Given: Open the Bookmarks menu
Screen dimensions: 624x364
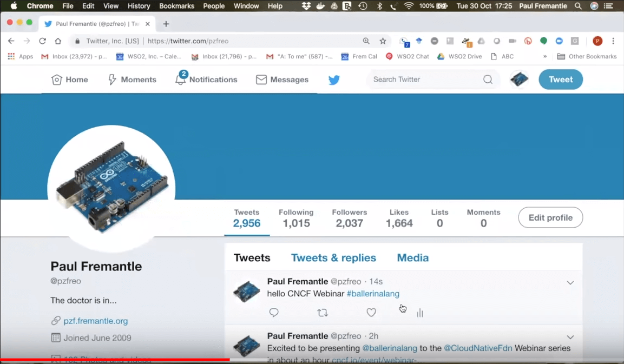Looking at the screenshot, I should [176, 6].
